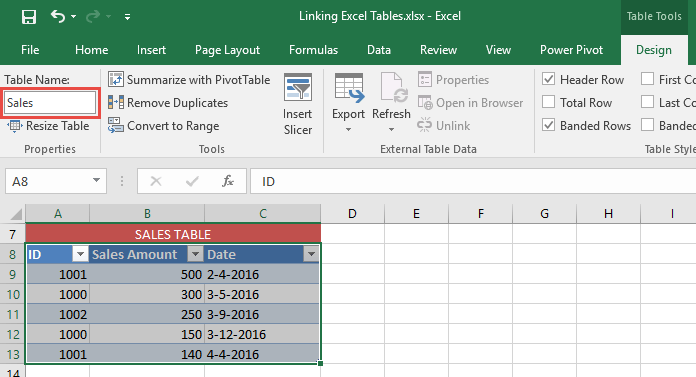
Task: Open the Date column filter dropdown
Action: [x=311, y=254]
